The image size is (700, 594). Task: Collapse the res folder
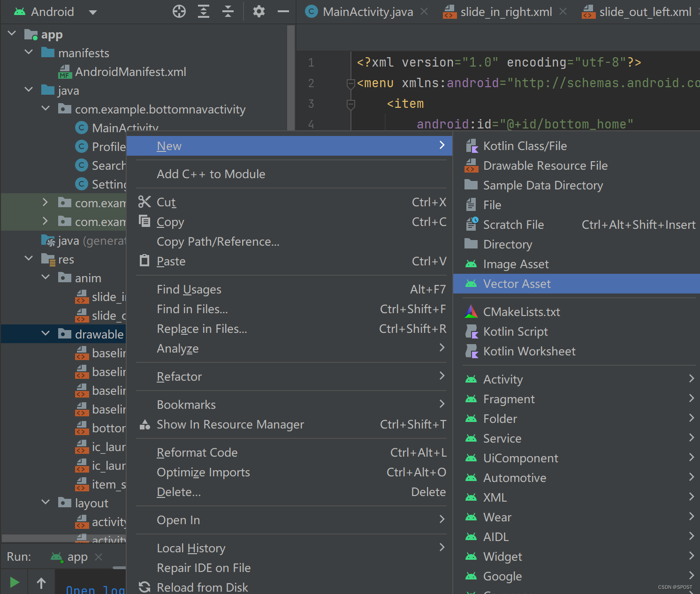click(x=29, y=258)
